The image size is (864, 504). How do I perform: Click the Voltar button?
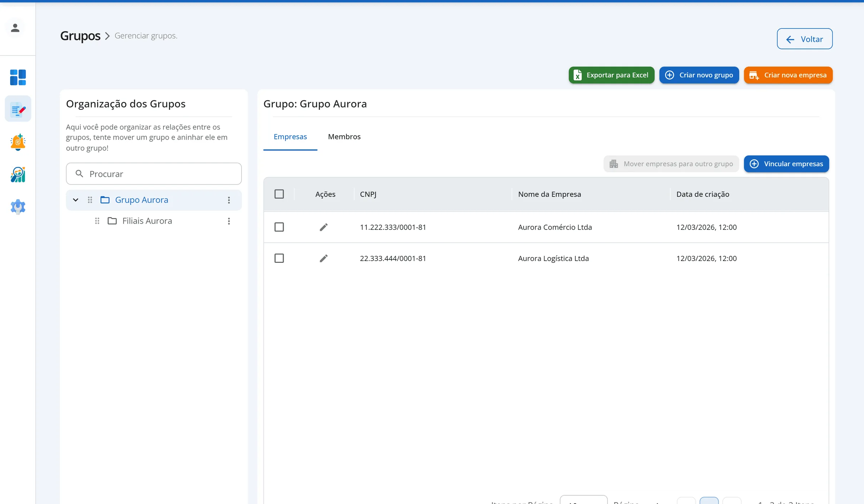(805, 39)
